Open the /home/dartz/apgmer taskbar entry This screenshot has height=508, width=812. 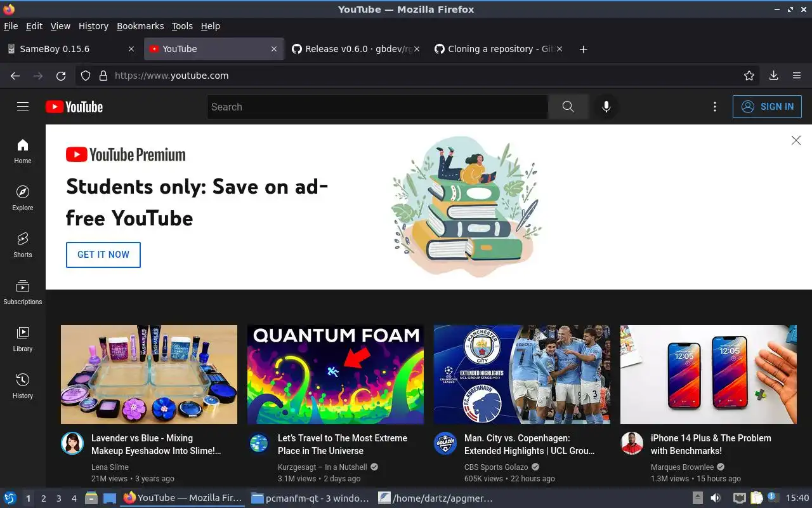tap(436, 498)
